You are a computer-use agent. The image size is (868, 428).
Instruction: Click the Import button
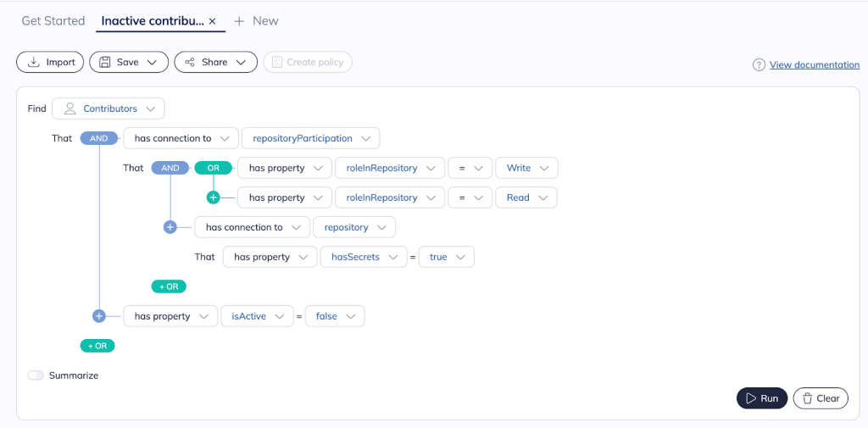coord(50,62)
